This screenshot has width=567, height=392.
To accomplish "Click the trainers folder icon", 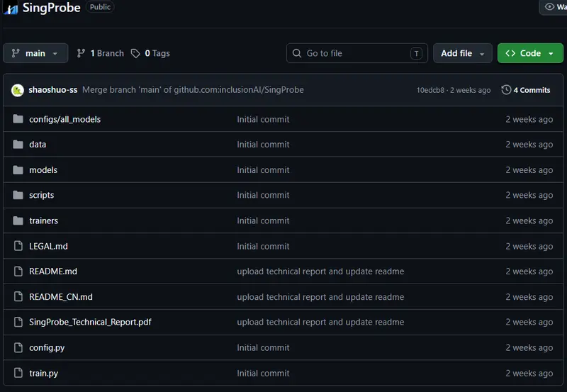I will click(x=18, y=220).
